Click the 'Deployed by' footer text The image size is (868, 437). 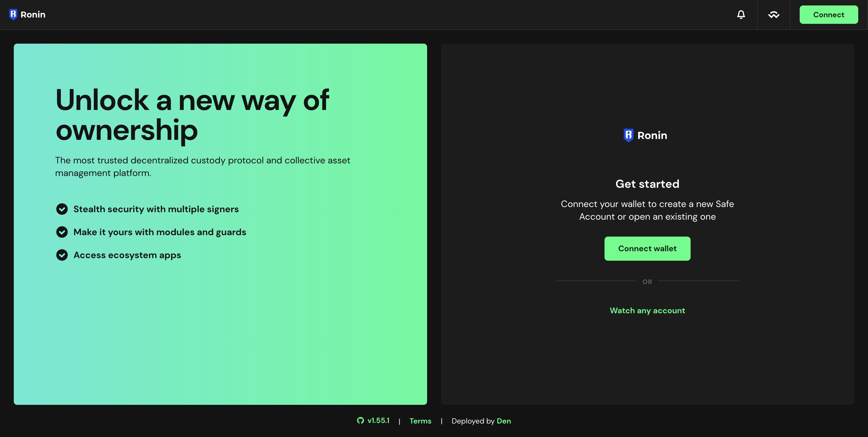(x=473, y=421)
